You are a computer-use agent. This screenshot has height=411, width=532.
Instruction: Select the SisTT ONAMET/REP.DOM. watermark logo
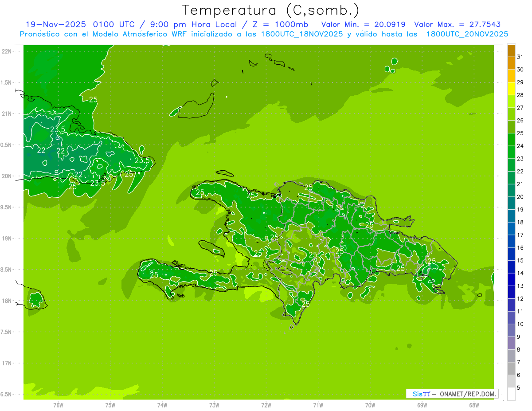pos(451,394)
